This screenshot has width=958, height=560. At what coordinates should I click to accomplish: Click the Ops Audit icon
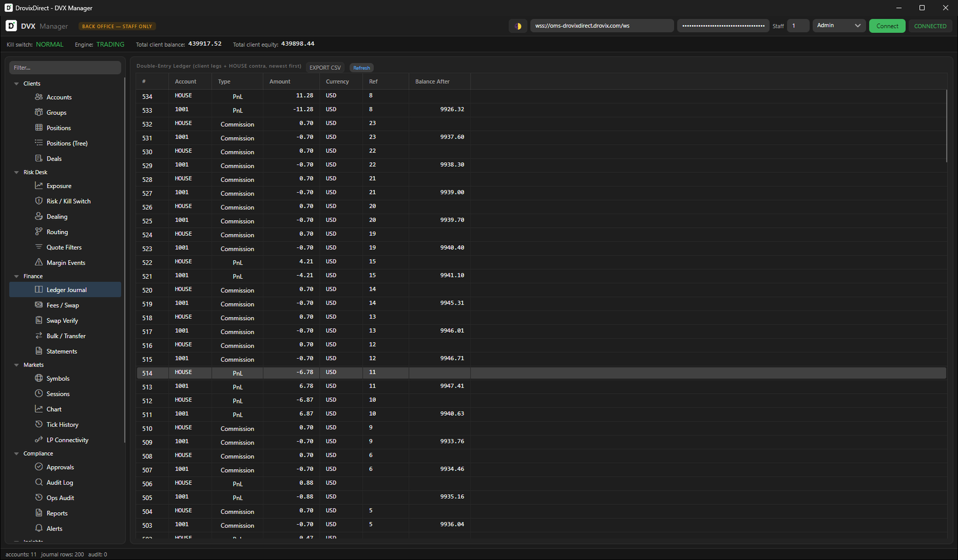point(39,498)
